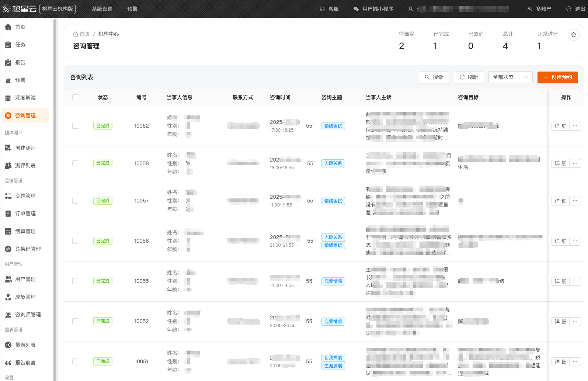This screenshot has width=588, height=381.
Task: Select the checkbox for record 10056
Action: 75,241
